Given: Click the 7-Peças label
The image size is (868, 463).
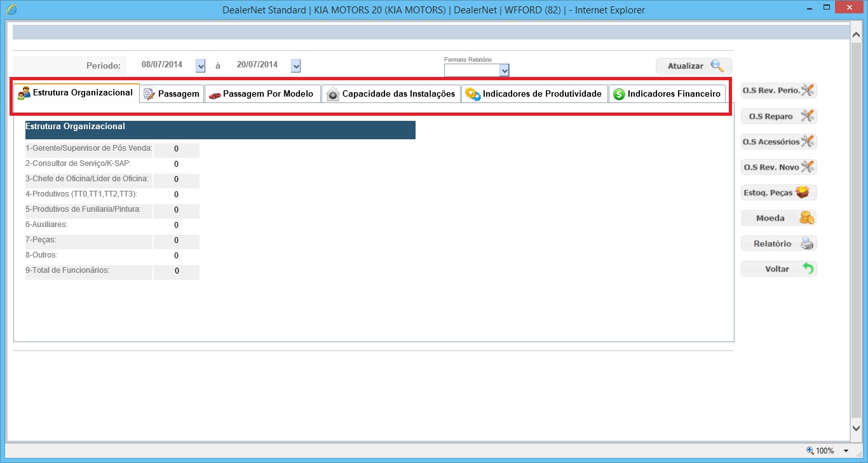Looking at the screenshot, I should pyautogui.click(x=41, y=240).
